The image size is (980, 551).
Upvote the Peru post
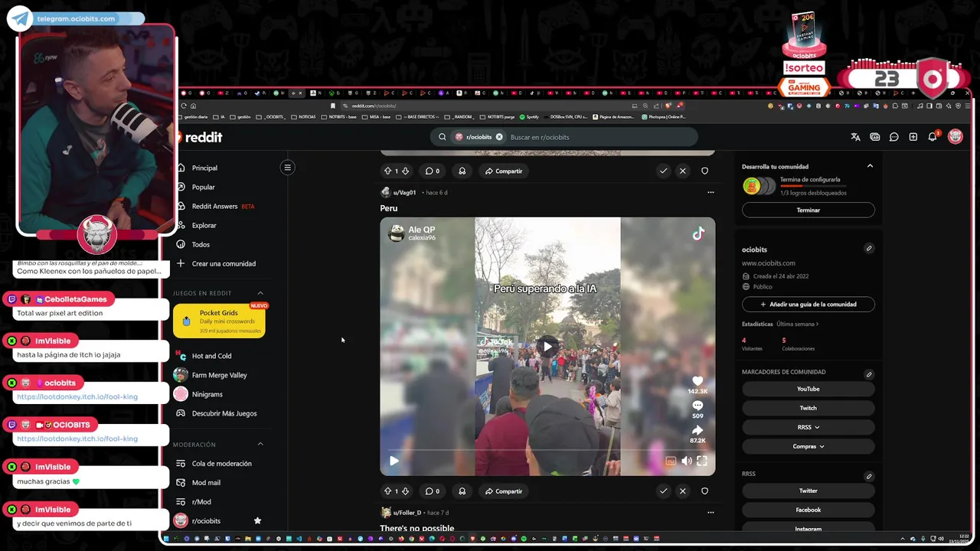[x=387, y=491]
